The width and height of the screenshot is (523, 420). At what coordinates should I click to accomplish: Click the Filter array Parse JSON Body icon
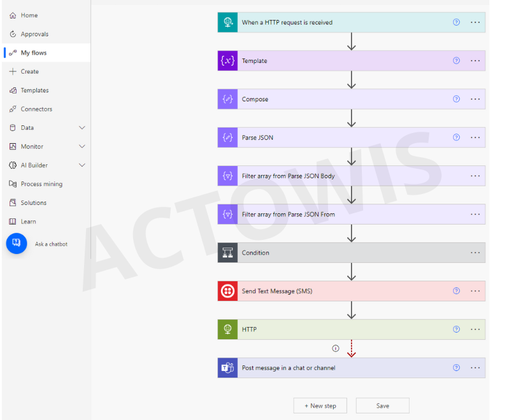click(x=227, y=176)
